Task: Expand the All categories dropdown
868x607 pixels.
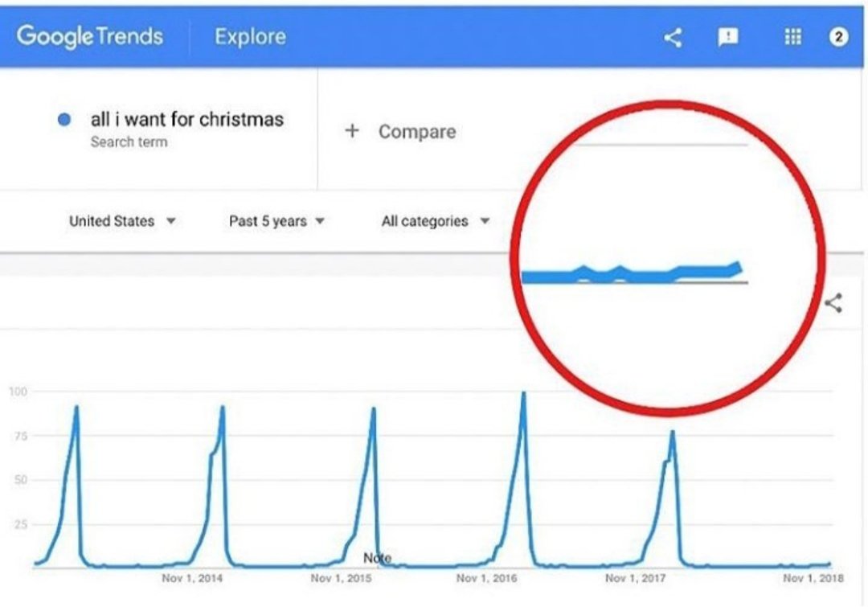Action: click(x=435, y=221)
